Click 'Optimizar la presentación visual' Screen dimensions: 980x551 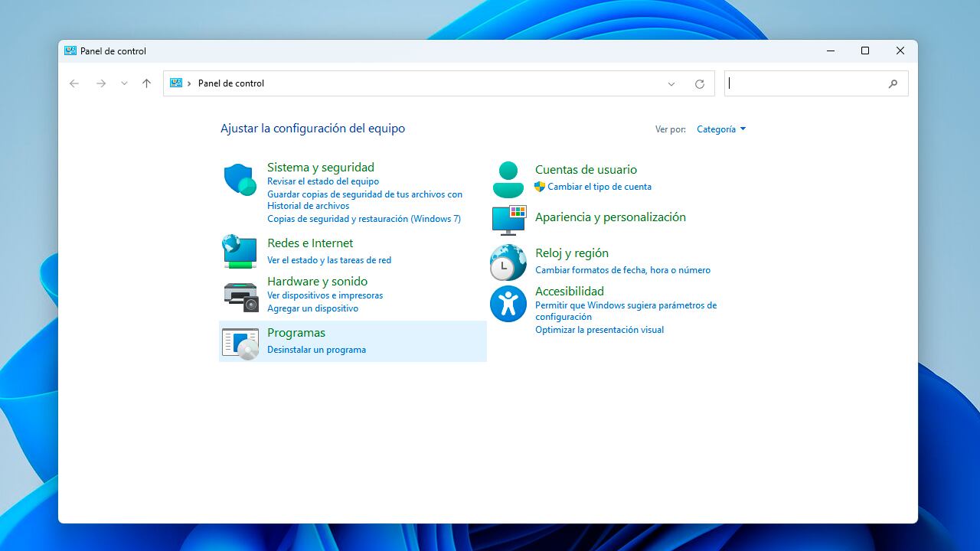point(600,329)
